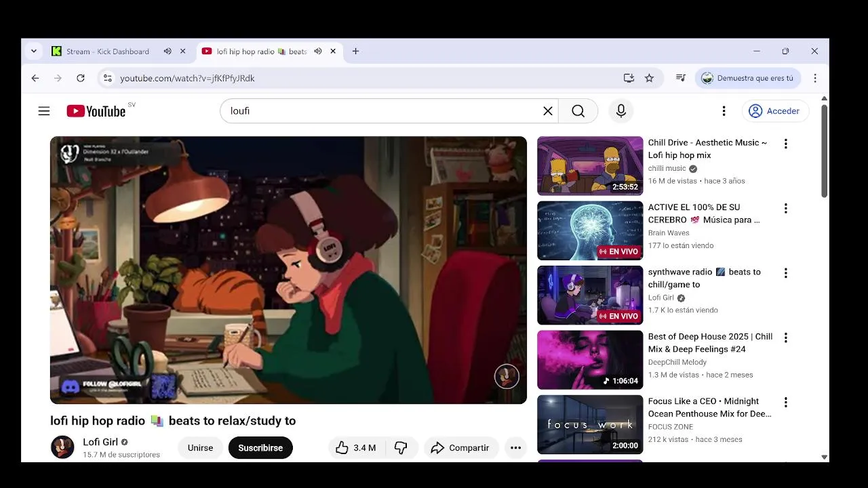Open the Simpsons Chill Drive thumbnail
Image resolution: width=868 pixels, height=488 pixels.
pos(590,166)
